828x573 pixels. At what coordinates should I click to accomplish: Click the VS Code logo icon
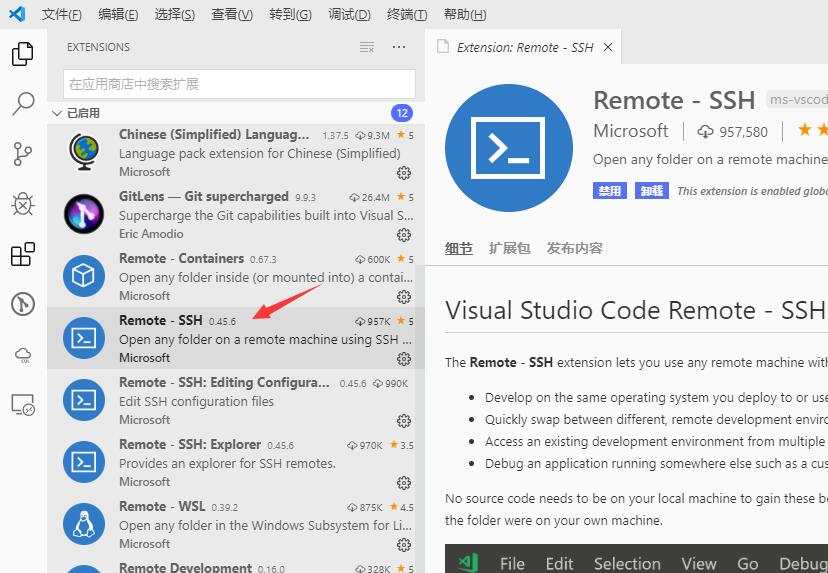coord(17,14)
